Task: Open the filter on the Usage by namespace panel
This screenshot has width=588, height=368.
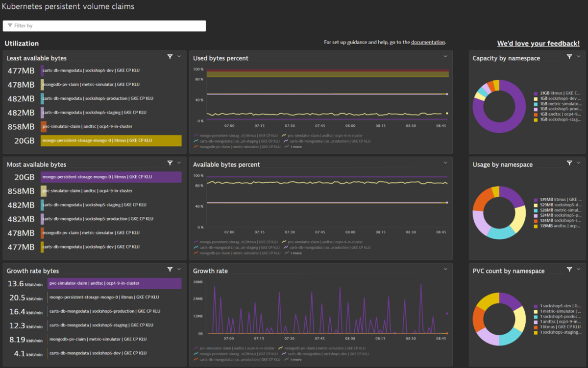Action: pos(569,162)
